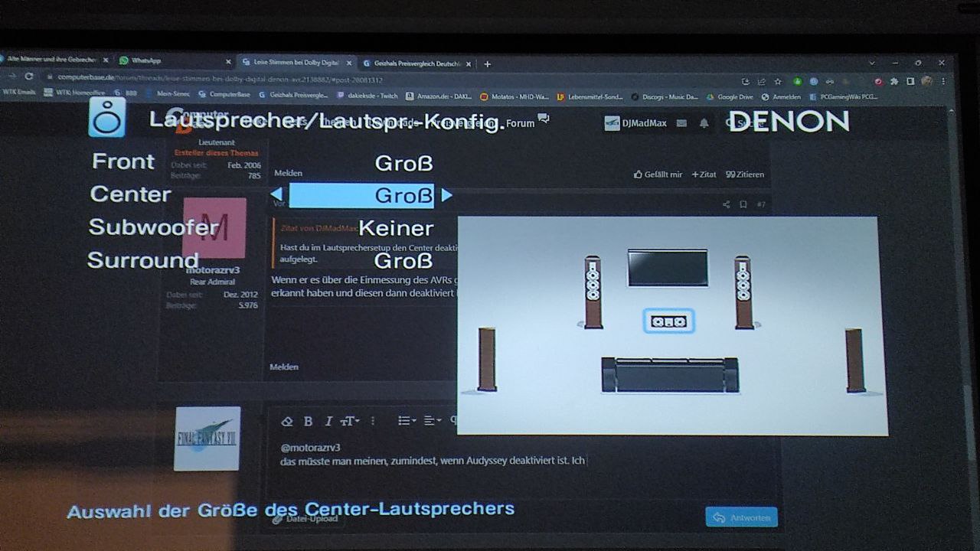Click the highlighted center speaker in diagram
Viewport: 980px width, 551px height.
pos(668,321)
